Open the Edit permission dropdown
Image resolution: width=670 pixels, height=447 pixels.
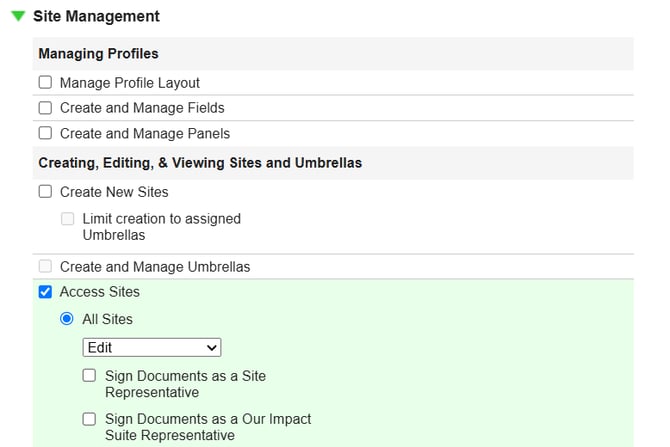pos(152,348)
